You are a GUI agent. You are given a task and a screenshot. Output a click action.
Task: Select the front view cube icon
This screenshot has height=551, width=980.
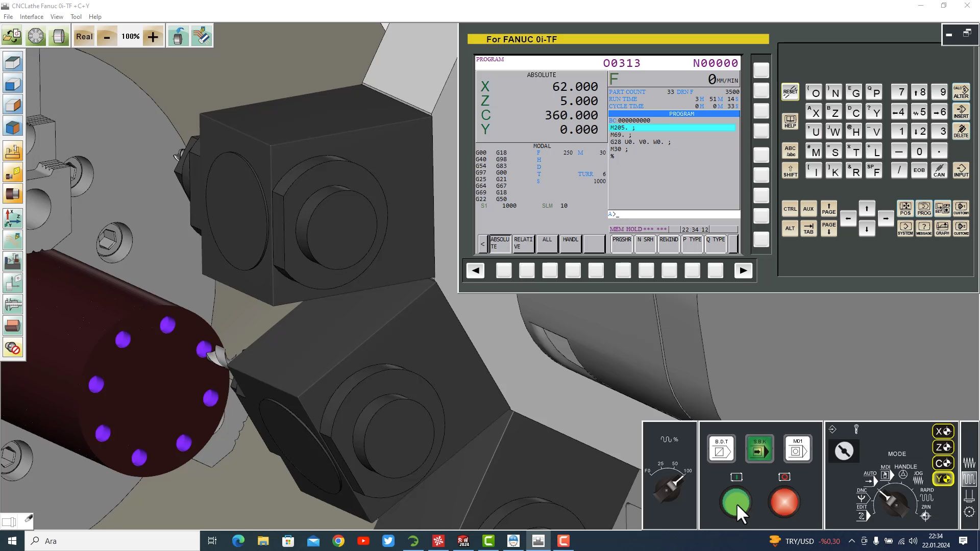pyautogui.click(x=13, y=84)
